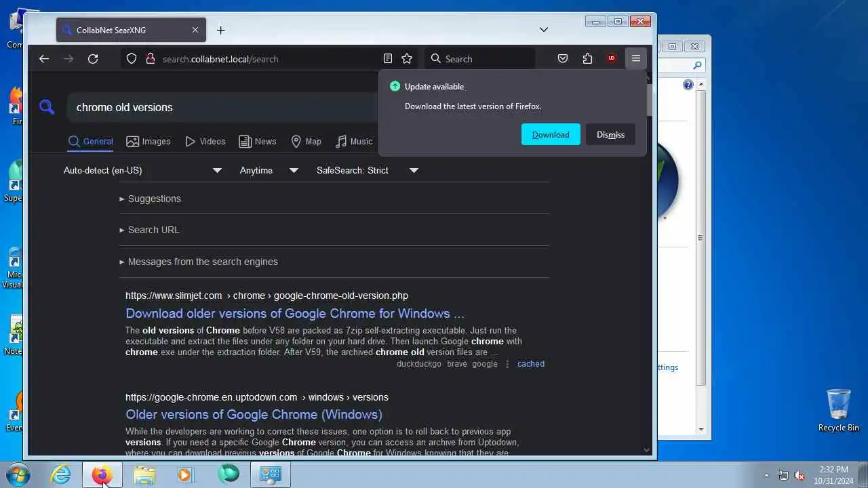Click the insecure connection padlock icon

tap(150, 59)
